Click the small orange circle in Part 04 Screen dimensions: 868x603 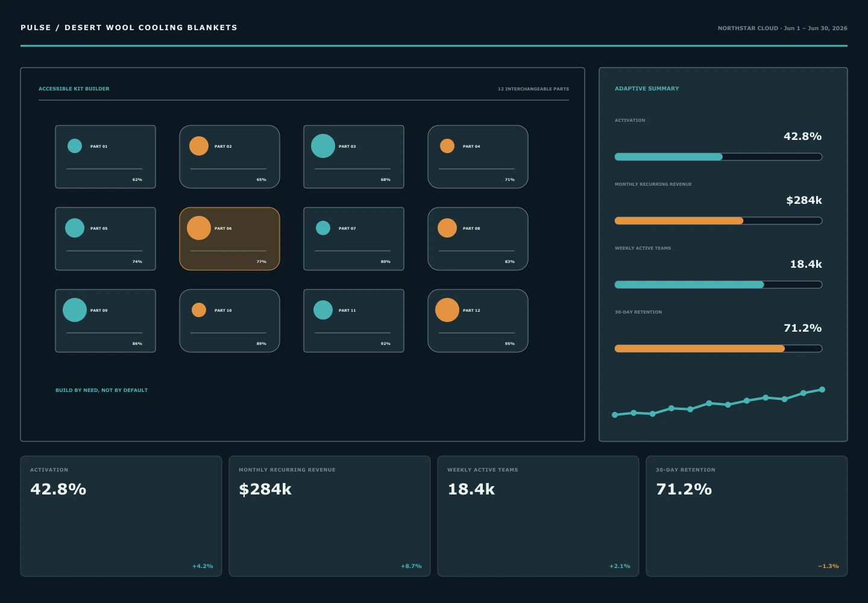tap(447, 146)
